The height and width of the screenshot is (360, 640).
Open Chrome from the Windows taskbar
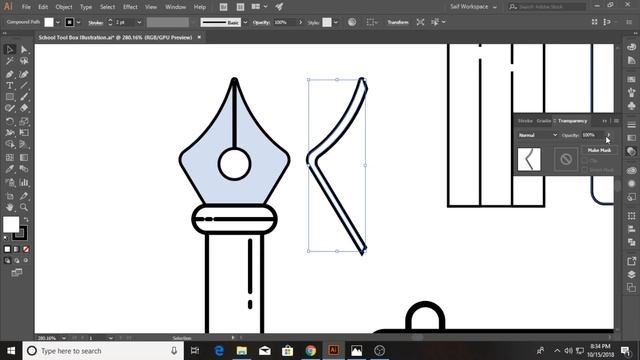point(311,350)
